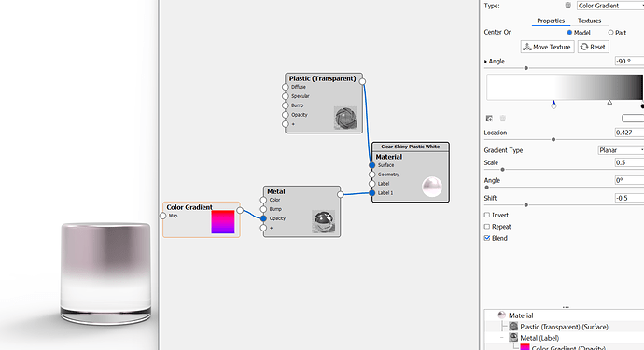This screenshot has width=644, height=350.
Task: Click the trash icon beside Type
Action: (568, 6)
